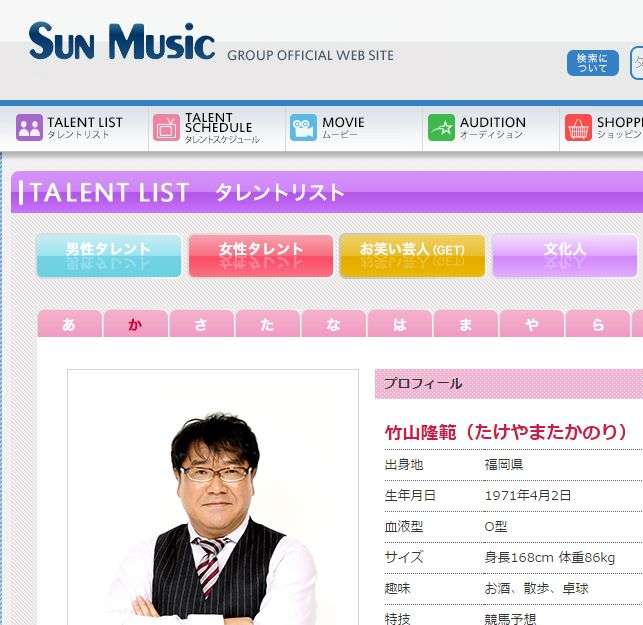The image size is (643, 625).
Task: Select the purple 文化人 category button
Action: [564, 255]
